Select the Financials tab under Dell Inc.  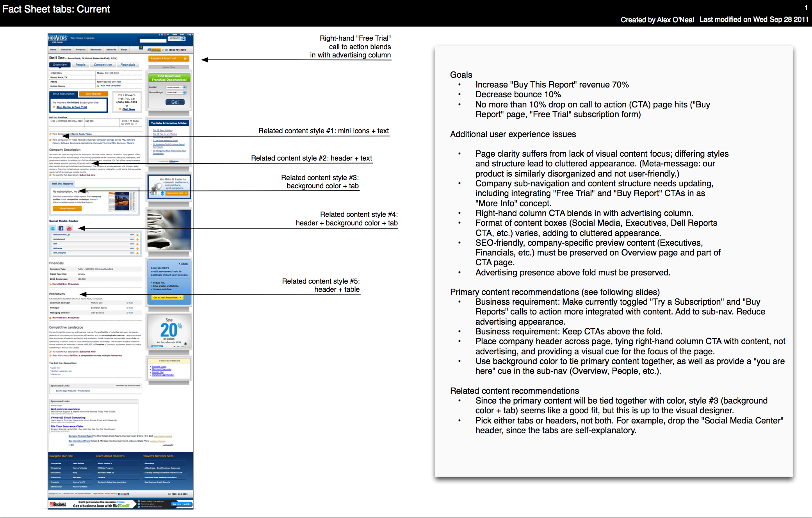128,65
